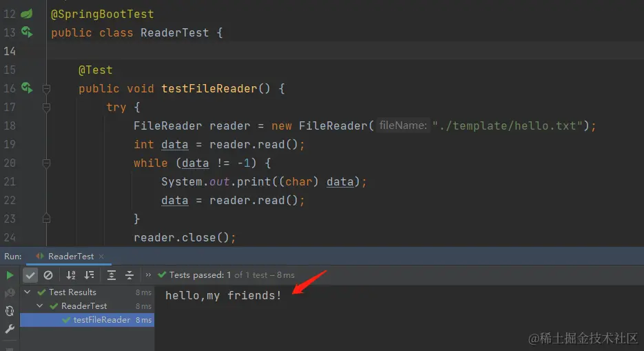This screenshot has width=644, height=351.
Task: Click console output 'hello,my friends!'
Action: coord(223,296)
